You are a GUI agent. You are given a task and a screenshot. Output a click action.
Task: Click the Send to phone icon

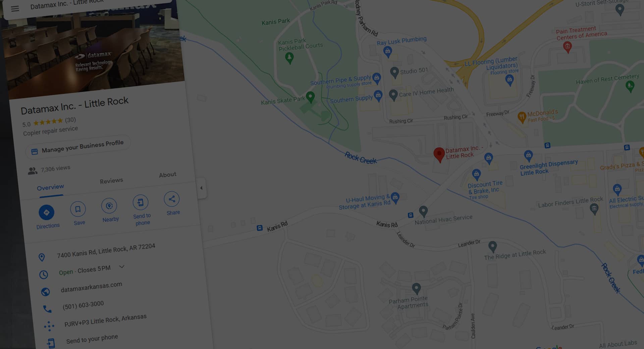[141, 202]
